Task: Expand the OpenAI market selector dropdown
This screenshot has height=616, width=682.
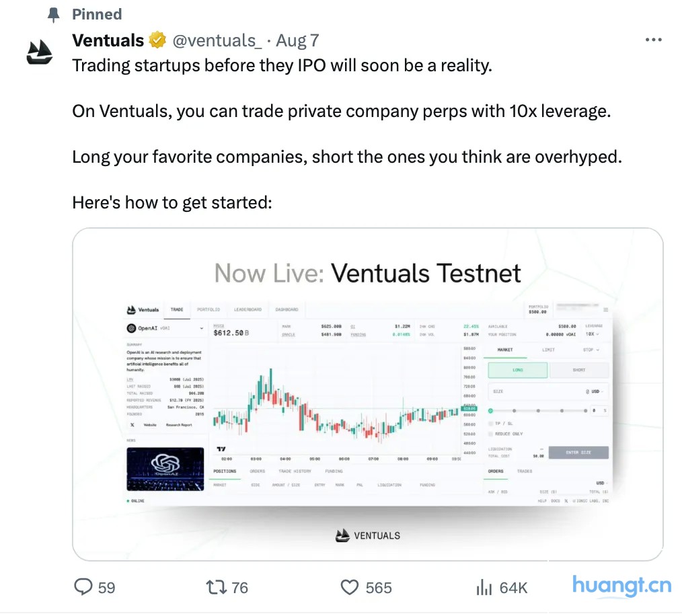Action: coord(201,329)
